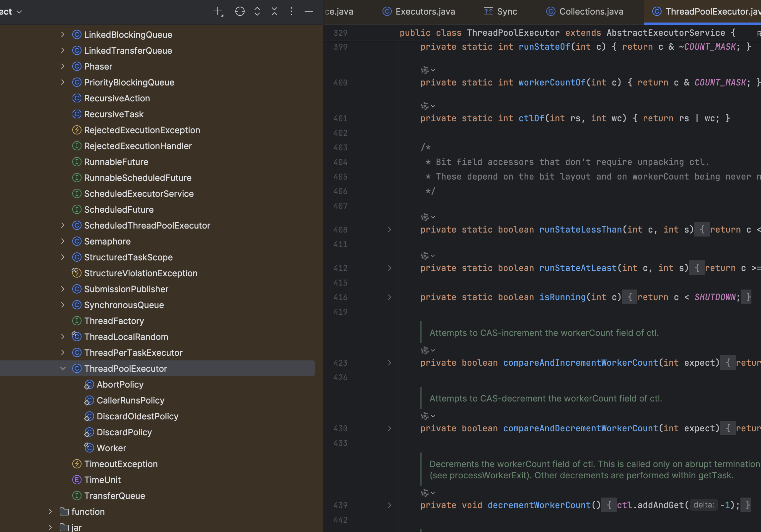Screen dimensions: 761x532
Task: Hide the project tool window
Action: 309,12
